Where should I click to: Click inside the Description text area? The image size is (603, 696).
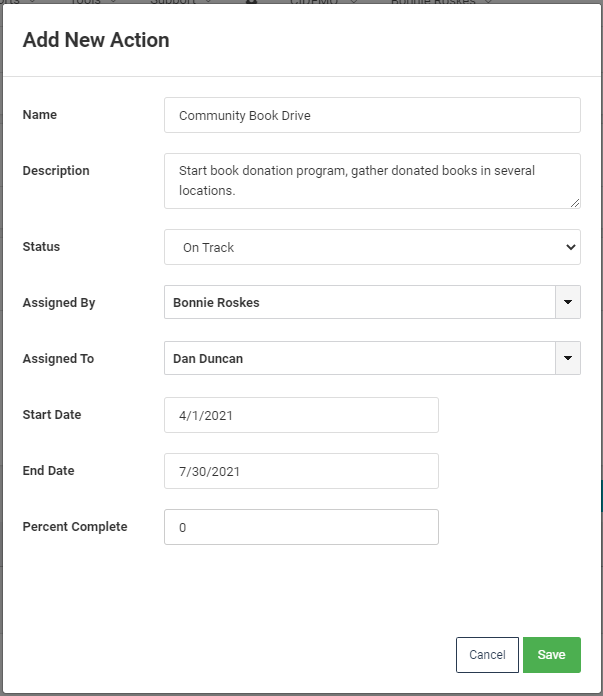coord(372,180)
